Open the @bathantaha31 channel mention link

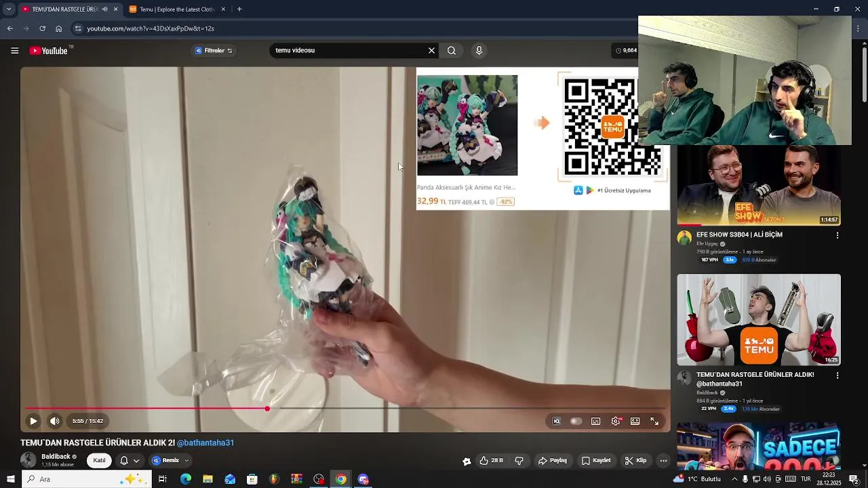click(205, 443)
